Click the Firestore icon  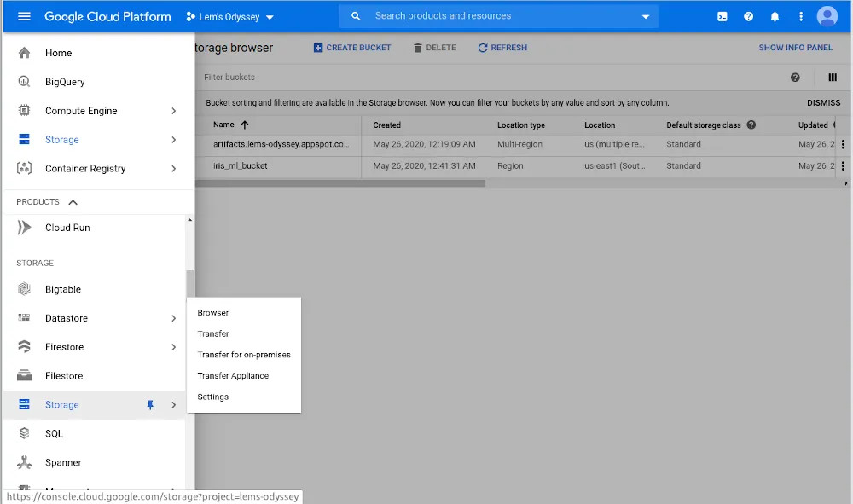click(x=24, y=346)
